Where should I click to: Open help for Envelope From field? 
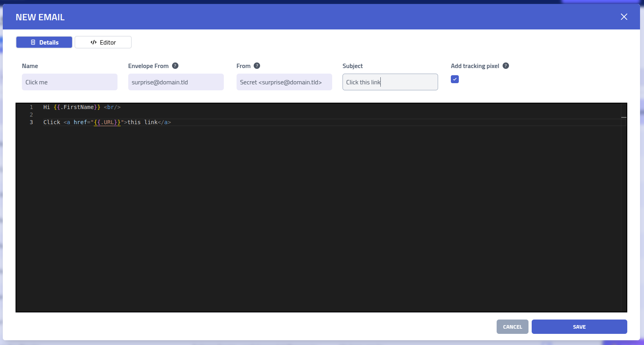tap(175, 66)
